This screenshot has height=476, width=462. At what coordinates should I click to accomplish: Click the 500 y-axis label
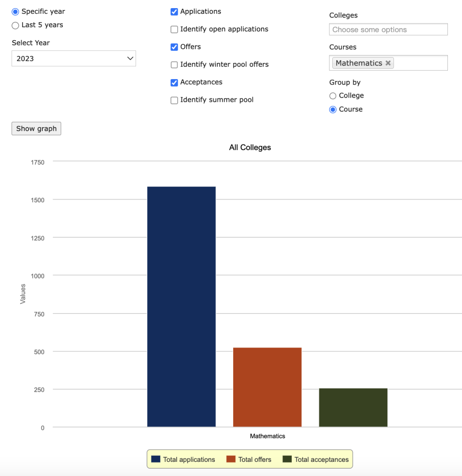[39, 352]
